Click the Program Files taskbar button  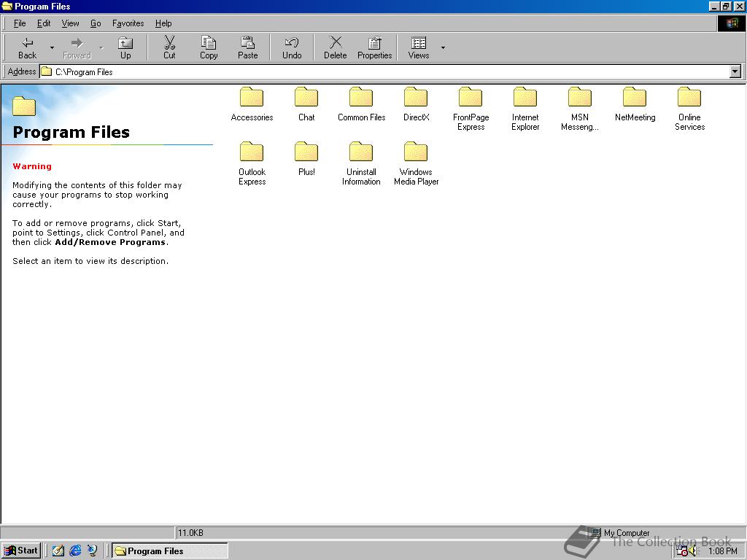169,551
